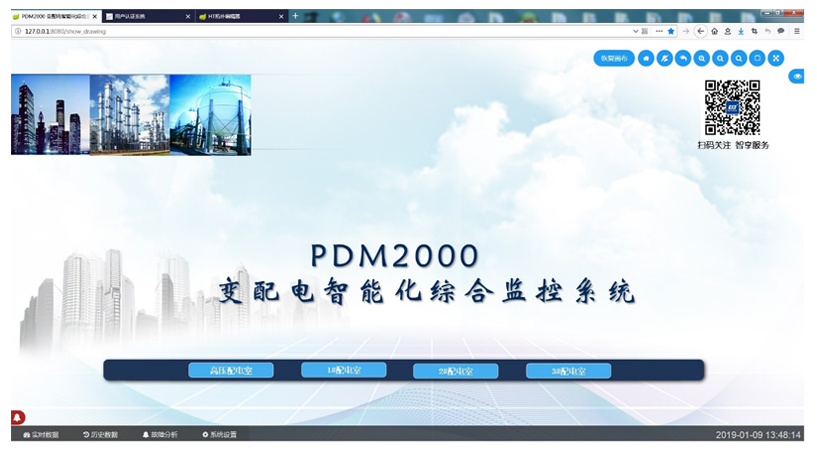Click the first magnifier zoom icon
Screen dimensions: 817x450
click(702, 58)
